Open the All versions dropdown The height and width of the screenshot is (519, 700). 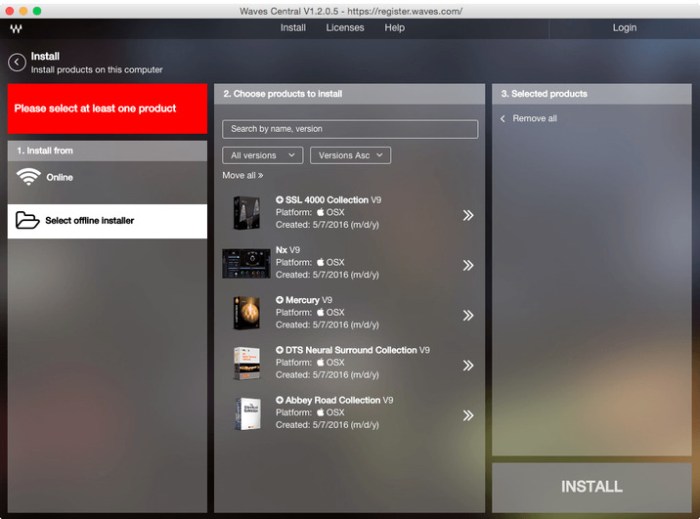[262, 155]
